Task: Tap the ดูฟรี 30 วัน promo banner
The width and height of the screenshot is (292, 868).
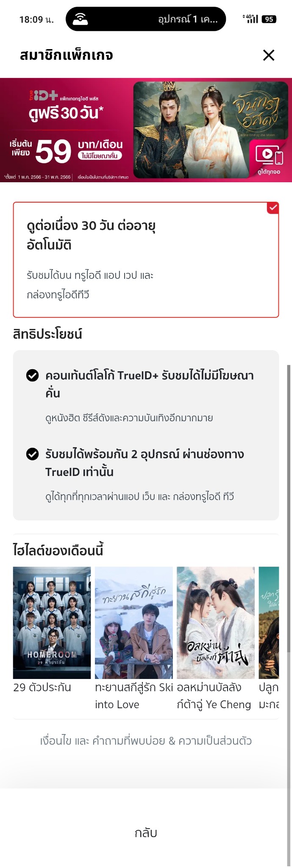Action: (146, 130)
